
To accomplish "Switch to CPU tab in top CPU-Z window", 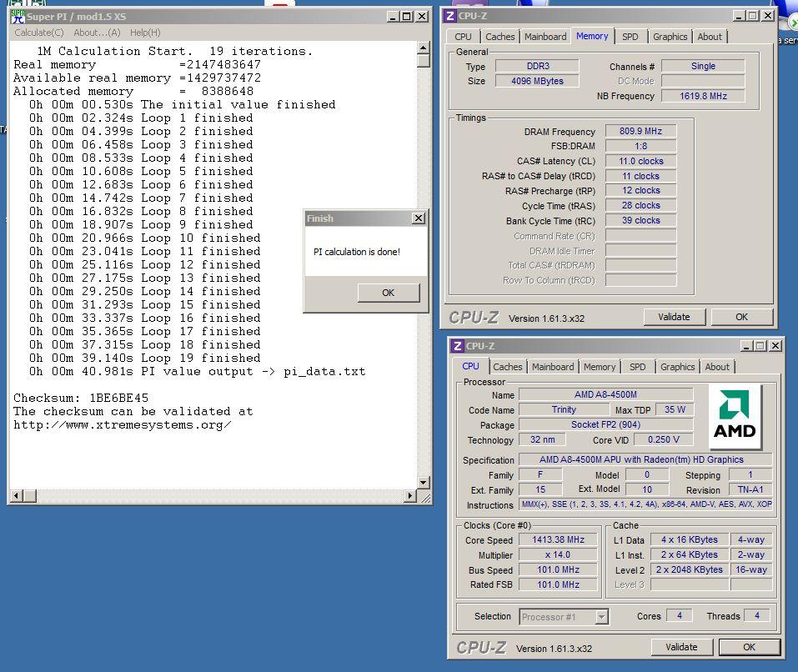I will (x=463, y=37).
